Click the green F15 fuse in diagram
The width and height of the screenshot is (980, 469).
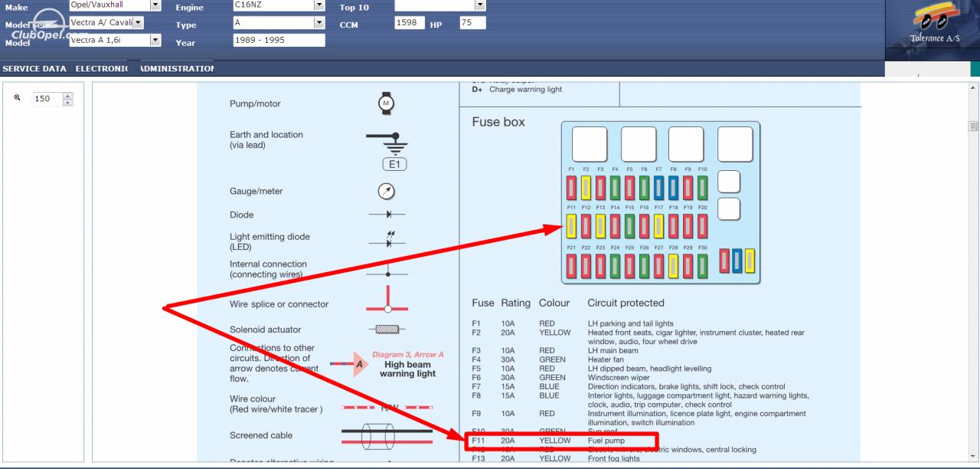pos(629,226)
